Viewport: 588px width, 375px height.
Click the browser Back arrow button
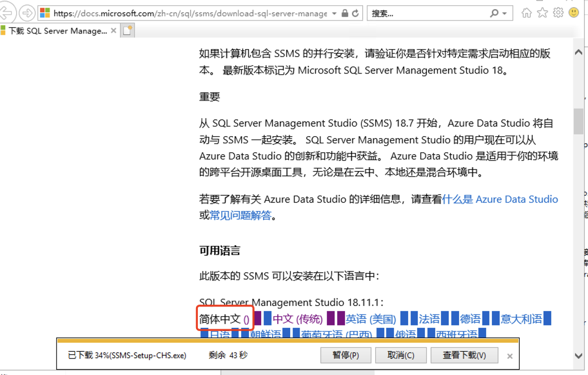(5, 13)
